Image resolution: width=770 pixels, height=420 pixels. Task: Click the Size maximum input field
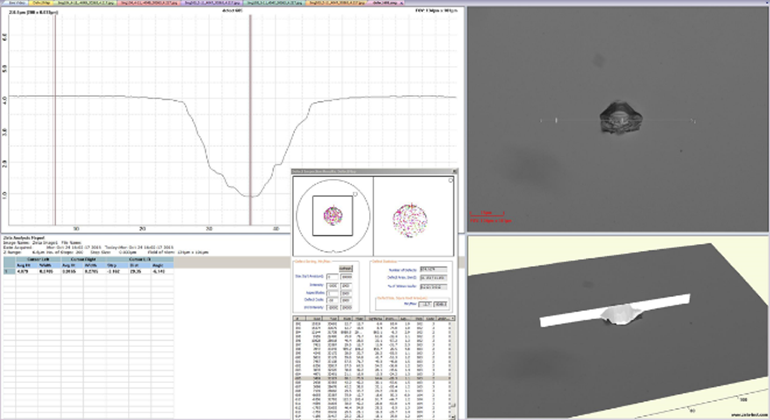coord(346,277)
